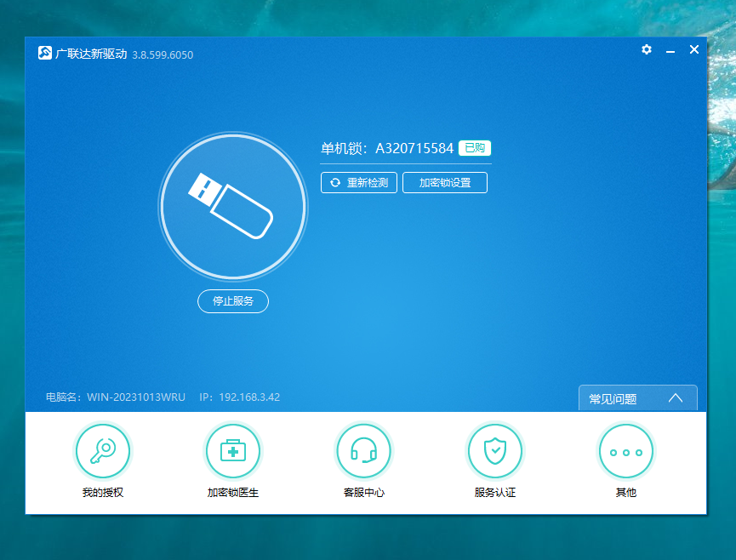The height and width of the screenshot is (560, 736).
Task: Click the 广联达新驱动 title text
Action: click(x=91, y=54)
